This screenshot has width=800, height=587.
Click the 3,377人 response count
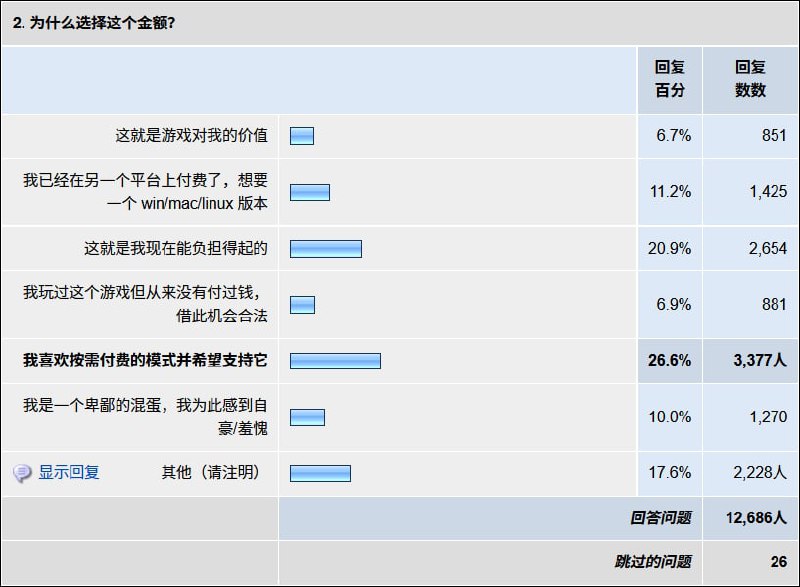759,360
